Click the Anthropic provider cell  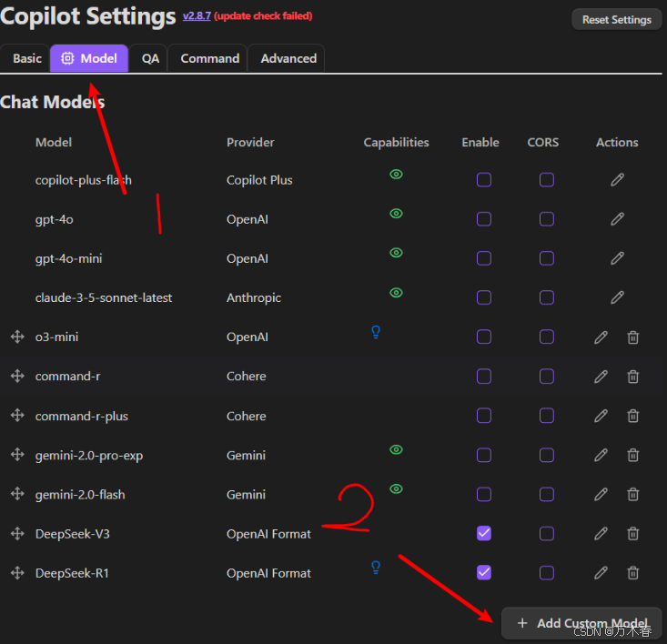click(x=254, y=297)
